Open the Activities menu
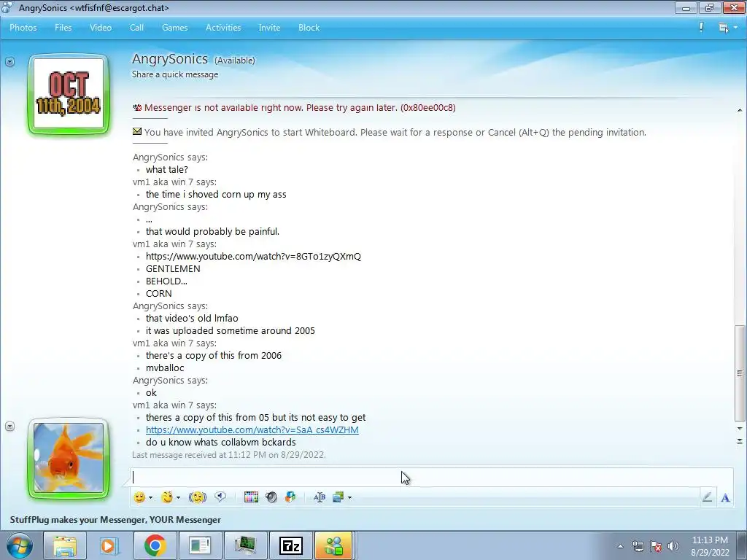Viewport: 747px width, 560px height. tap(223, 28)
